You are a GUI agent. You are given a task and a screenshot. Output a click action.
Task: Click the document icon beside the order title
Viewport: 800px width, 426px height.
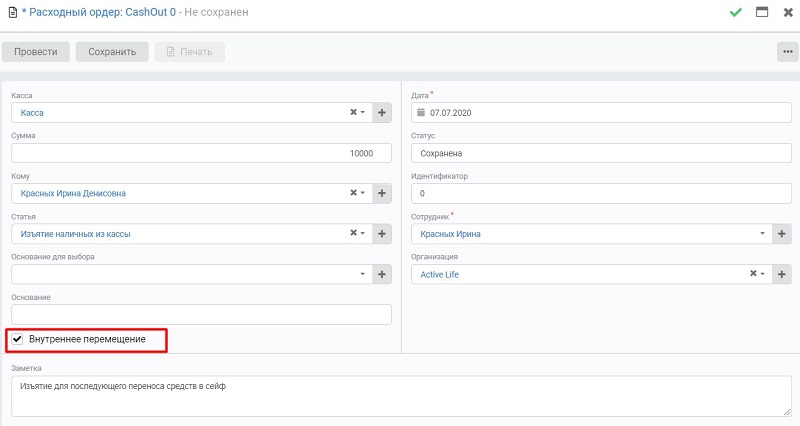(13, 12)
